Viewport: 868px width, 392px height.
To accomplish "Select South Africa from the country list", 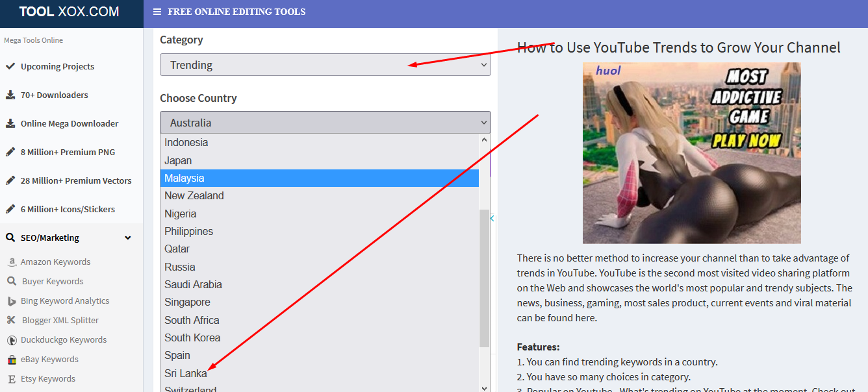I will 320,320.
